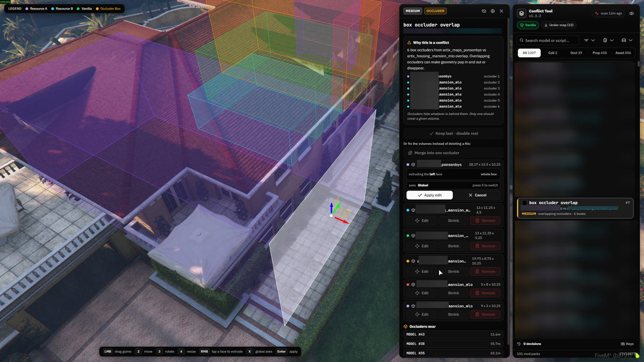Click Shrink on the 13 x 11.25 x 4.5 occluder
644x362 pixels.
tap(453, 220)
